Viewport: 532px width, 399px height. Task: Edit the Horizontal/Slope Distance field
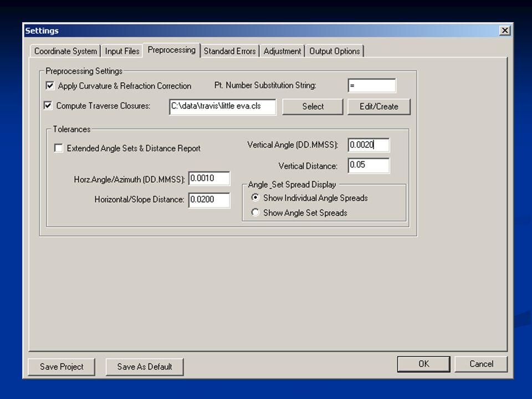209,200
